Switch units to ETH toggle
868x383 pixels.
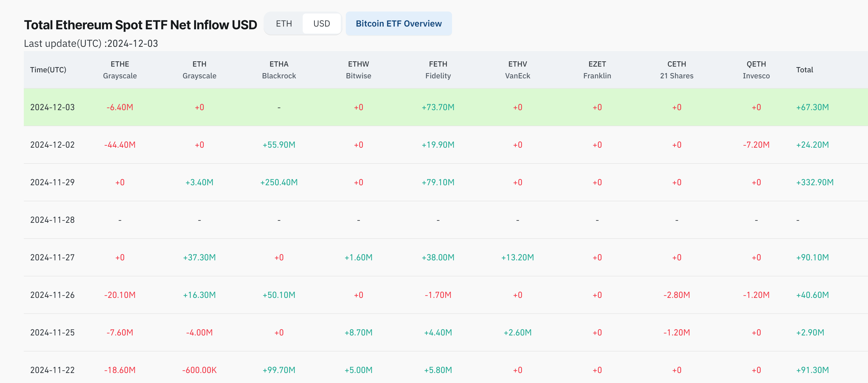(x=284, y=24)
